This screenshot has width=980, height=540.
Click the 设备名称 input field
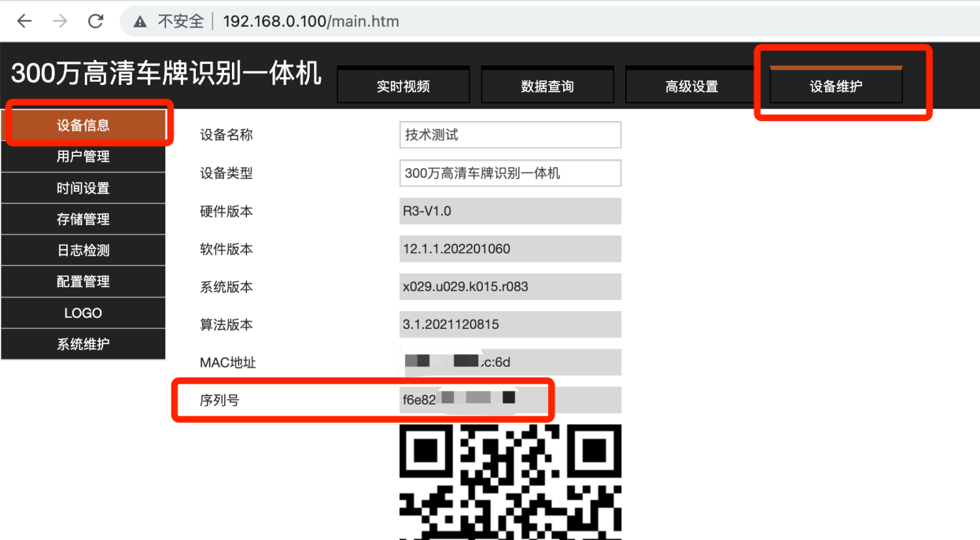pos(510,135)
